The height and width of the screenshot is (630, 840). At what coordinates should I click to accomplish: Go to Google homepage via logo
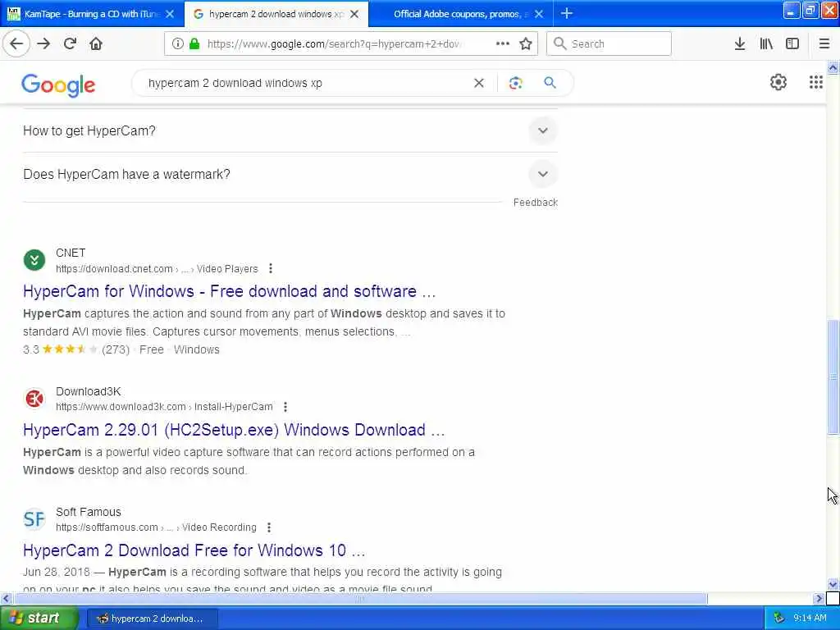pyautogui.click(x=58, y=84)
